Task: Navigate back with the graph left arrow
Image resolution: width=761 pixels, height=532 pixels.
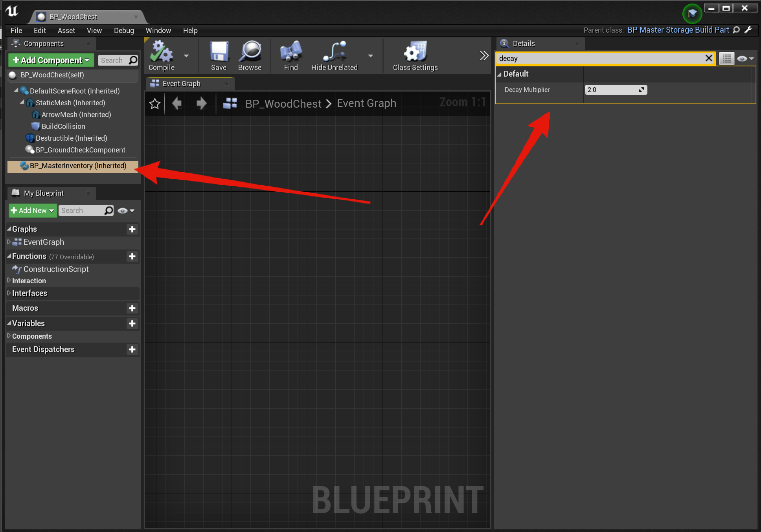Action: [177, 104]
